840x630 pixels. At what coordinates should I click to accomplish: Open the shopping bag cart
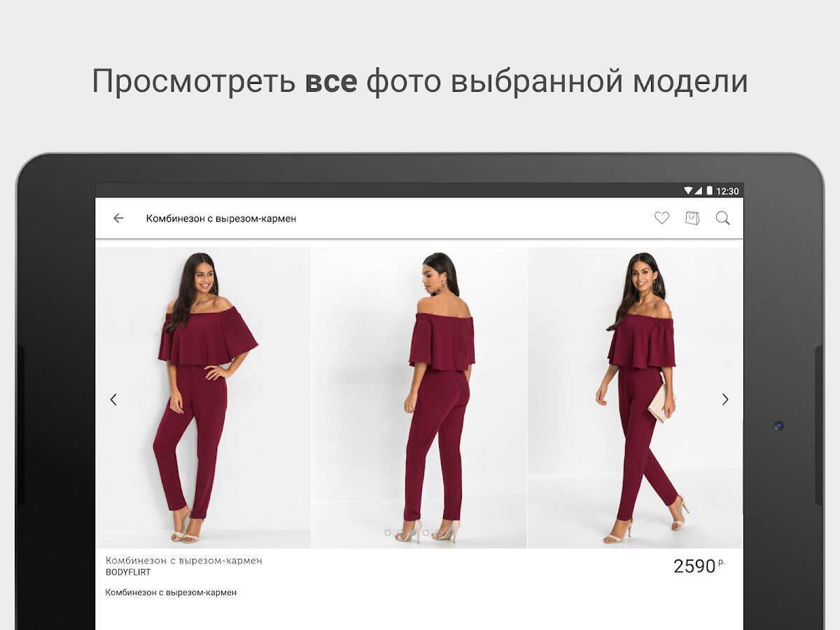(692, 218)
